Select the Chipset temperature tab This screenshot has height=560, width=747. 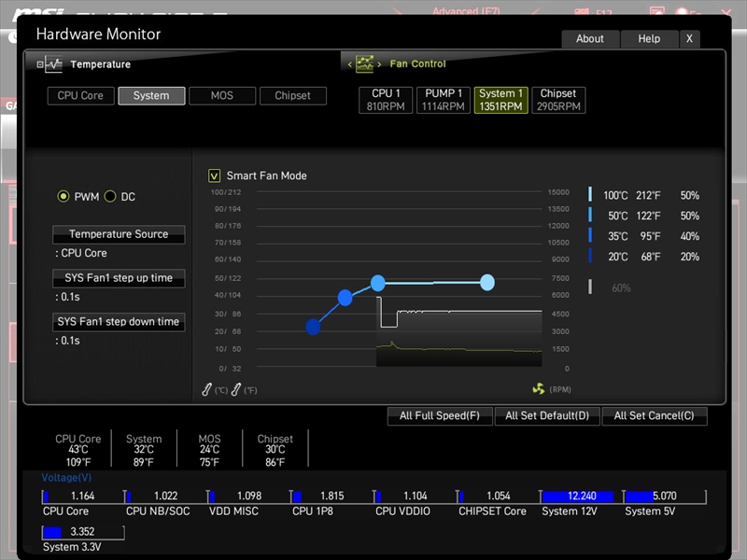click(x=293, y=96)
